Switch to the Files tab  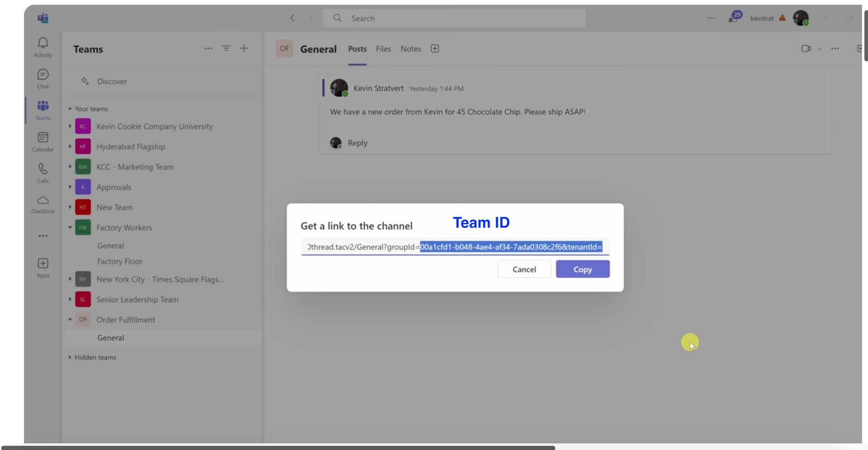click(x=383, y=49)
